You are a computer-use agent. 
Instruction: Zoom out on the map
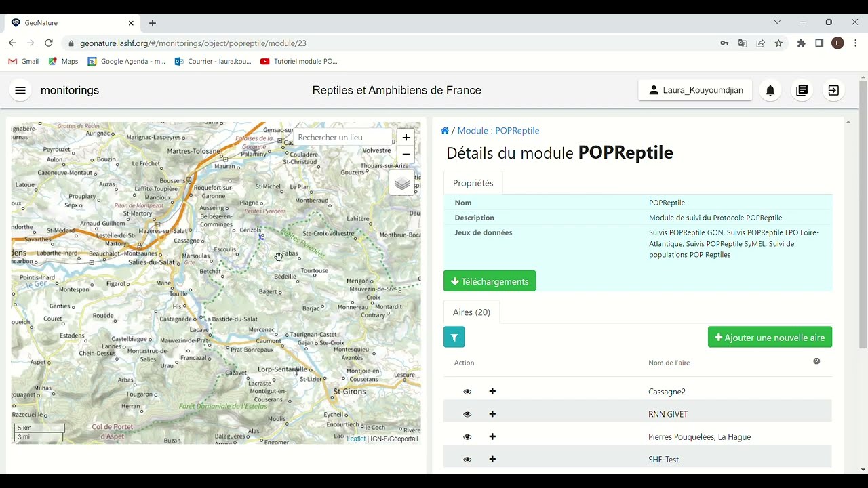pos(406,154)
